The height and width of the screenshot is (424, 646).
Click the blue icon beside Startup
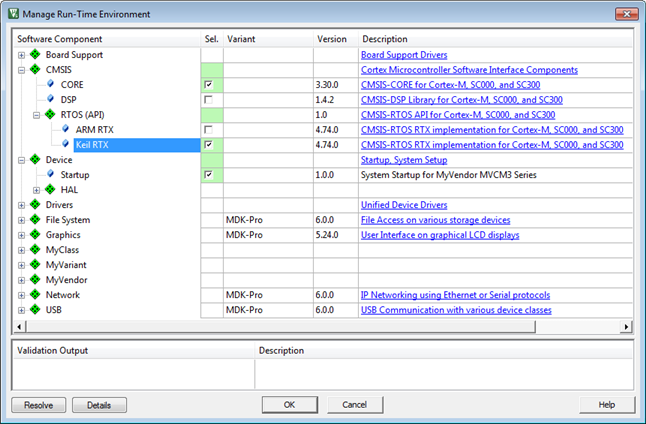pos(50,175)
